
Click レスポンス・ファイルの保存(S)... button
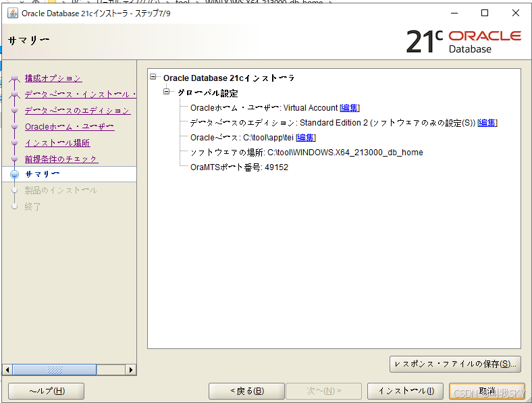pyautogui.click(x=455, y=364)
